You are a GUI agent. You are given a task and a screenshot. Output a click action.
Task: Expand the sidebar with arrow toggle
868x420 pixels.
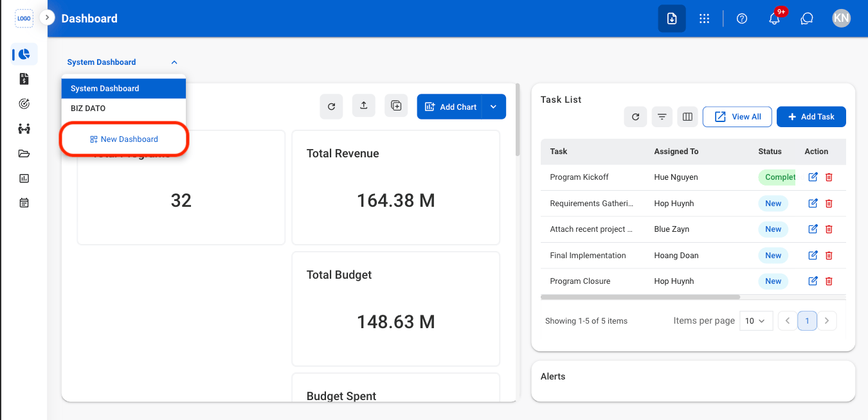click(47, 17)
